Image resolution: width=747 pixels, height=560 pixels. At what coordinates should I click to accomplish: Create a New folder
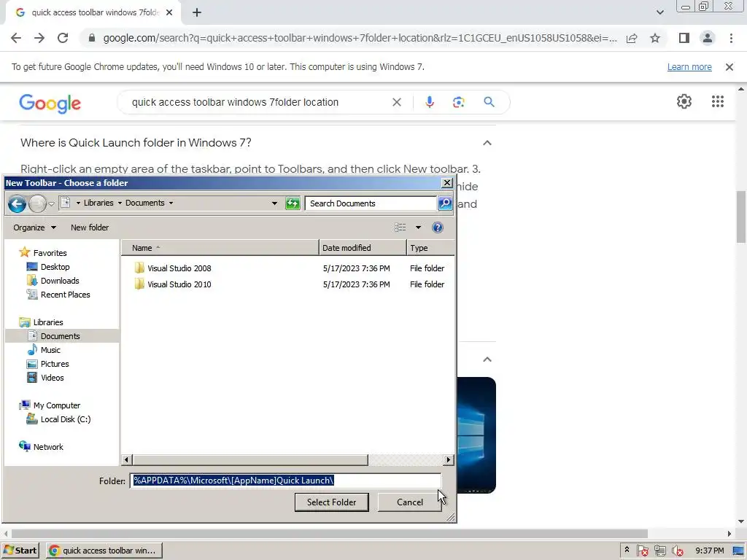coord(90,227)
